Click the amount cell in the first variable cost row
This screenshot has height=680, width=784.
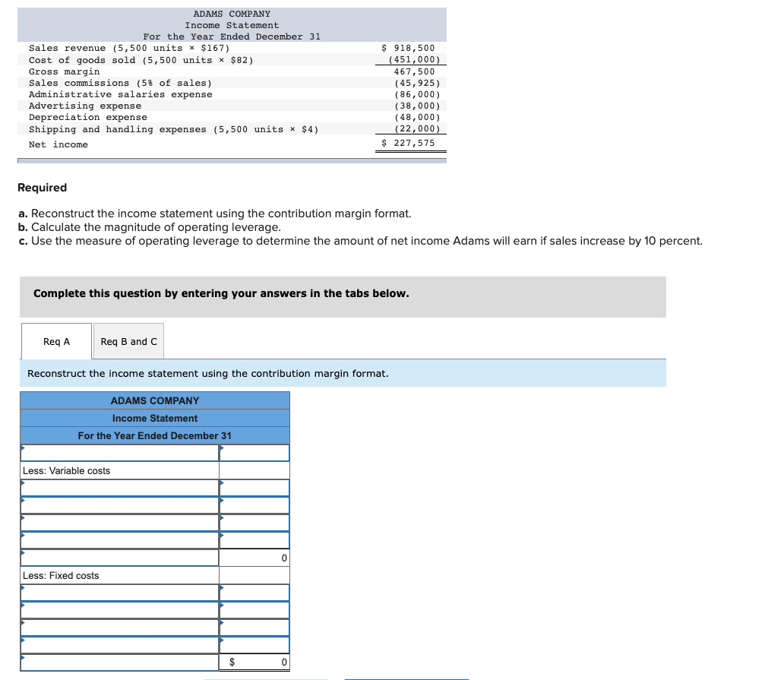coord(254,487)
